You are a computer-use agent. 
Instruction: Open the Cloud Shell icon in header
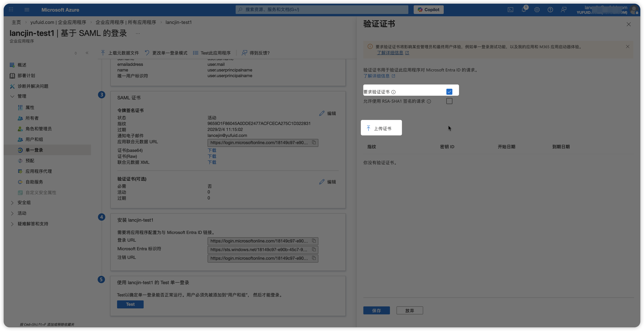510,10
